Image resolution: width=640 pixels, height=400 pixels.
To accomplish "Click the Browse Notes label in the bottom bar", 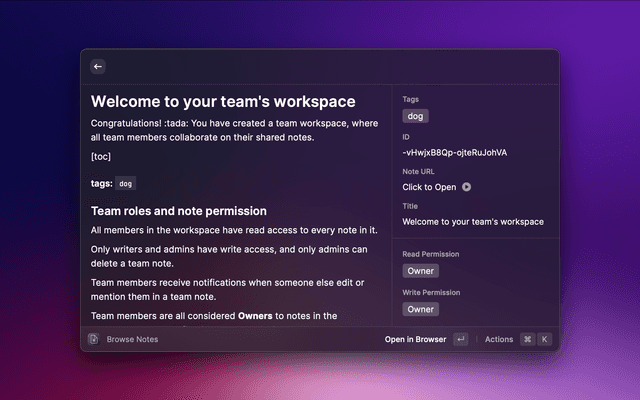I will pos(132,339).
